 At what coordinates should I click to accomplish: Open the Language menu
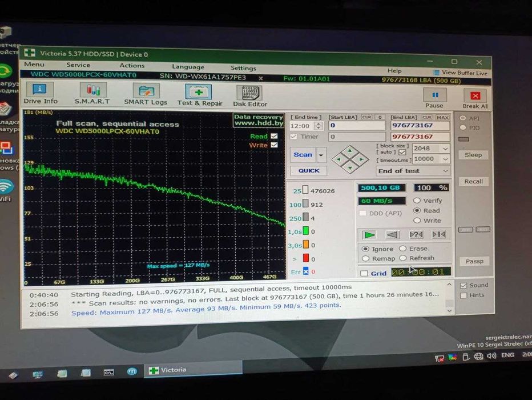pyautogui.click(x=188, y=67)
